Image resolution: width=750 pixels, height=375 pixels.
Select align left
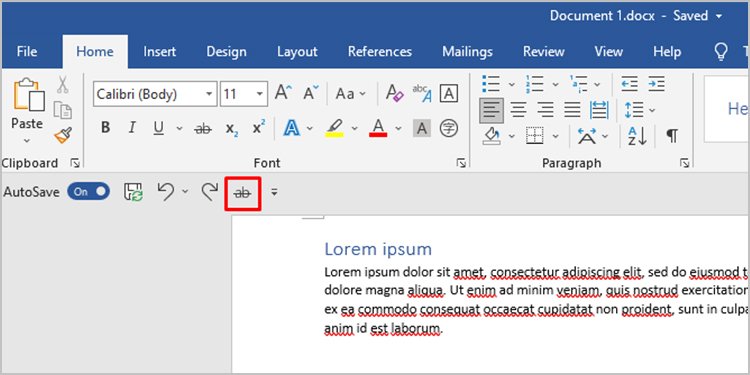click(x=491, y=110)
